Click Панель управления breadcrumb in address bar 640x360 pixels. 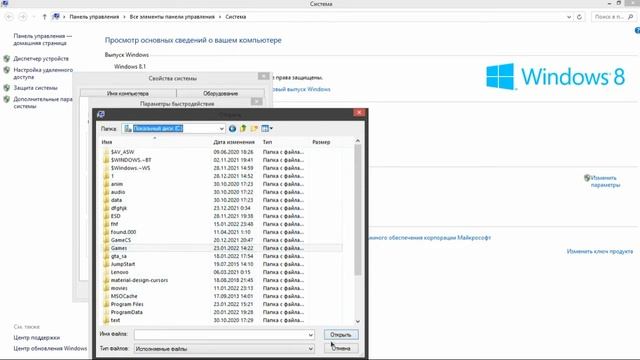(x=94, y=17)
